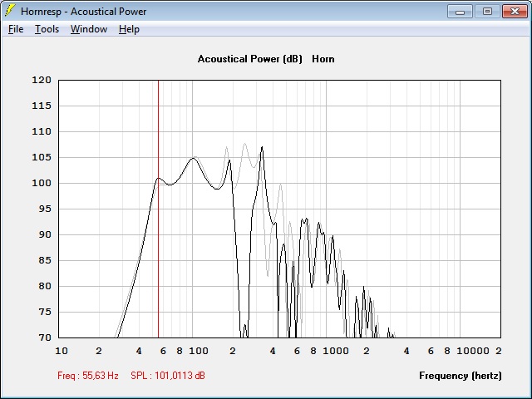The image size is (532, 399).
Task: Click the window title 'Hornresp - Acoustical Power'
Action: click(x=83, y=12)
